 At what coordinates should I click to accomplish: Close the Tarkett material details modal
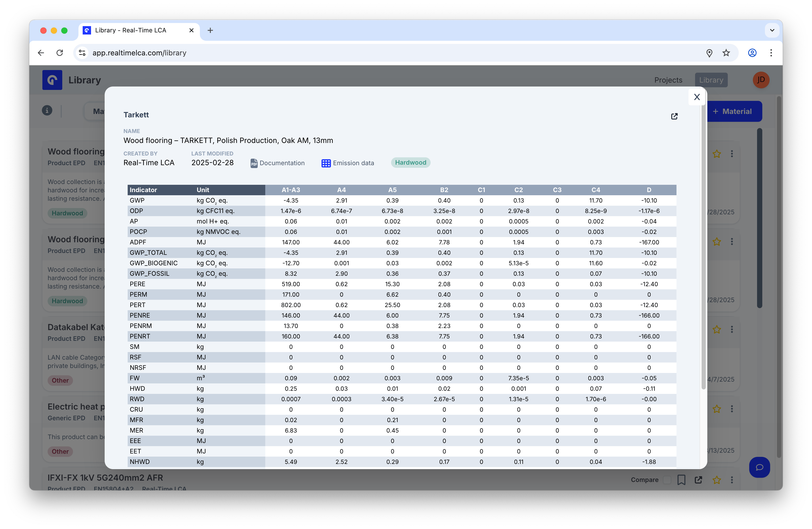click(x=697, y=97)
